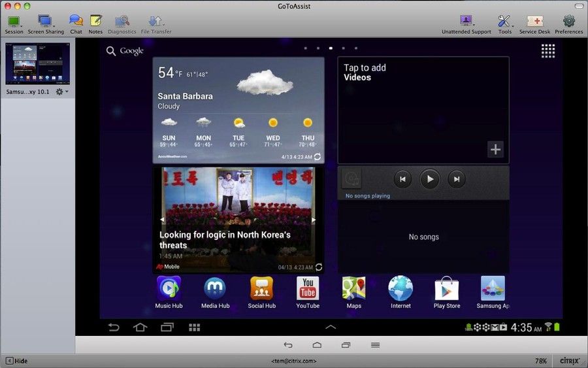Image resolution: width=588 pixels, height=368 pixels.
Task: Click the plus button to add videos
Action: pos(495,149)
